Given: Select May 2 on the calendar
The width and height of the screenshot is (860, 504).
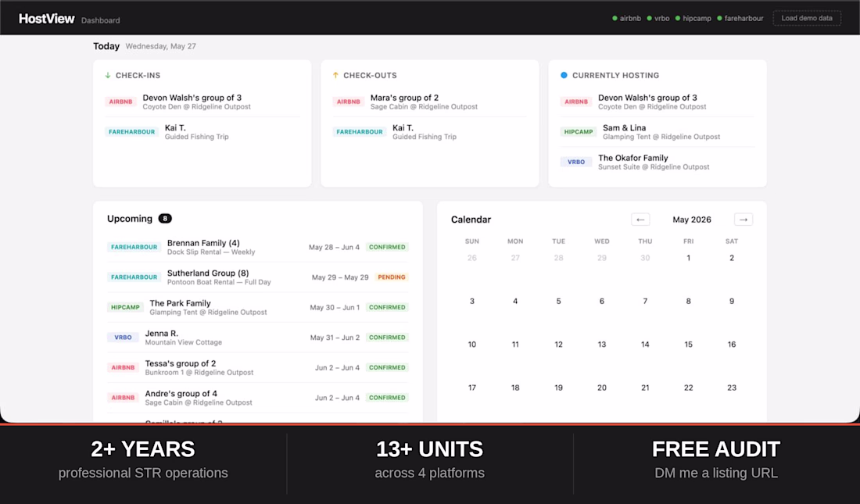Looking at the screenshot, I should tap(732, 258).
